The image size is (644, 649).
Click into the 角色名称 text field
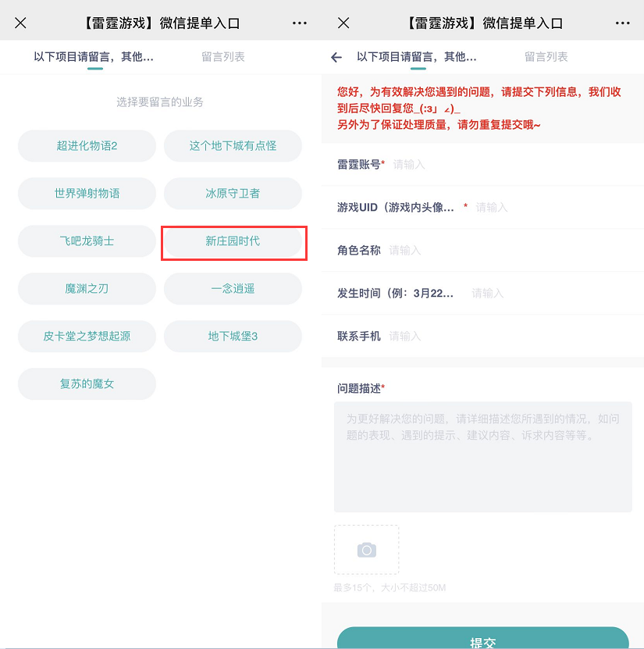point(507,251)
